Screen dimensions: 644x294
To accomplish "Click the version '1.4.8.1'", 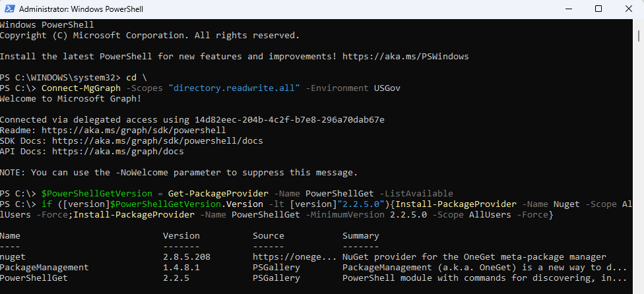I will pos(181,268).
